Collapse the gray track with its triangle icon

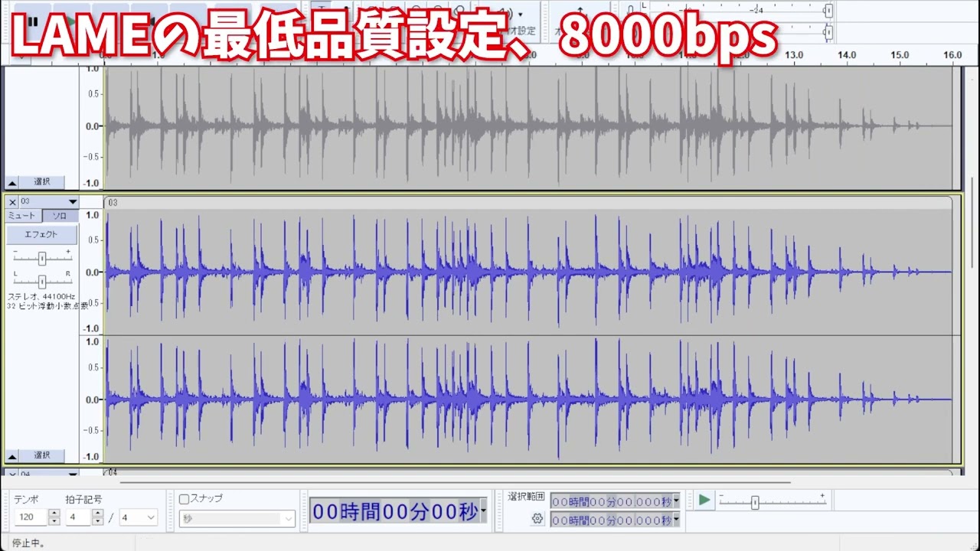point(12,182)
